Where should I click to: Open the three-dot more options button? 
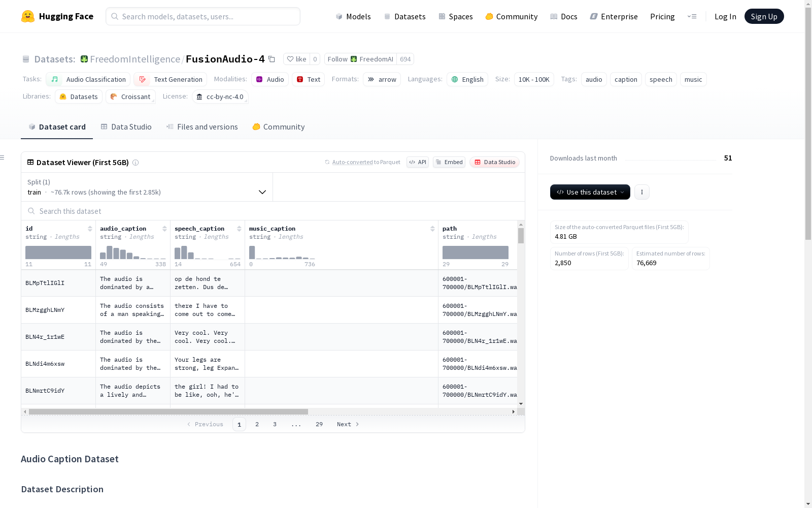(x=642, y=192)
